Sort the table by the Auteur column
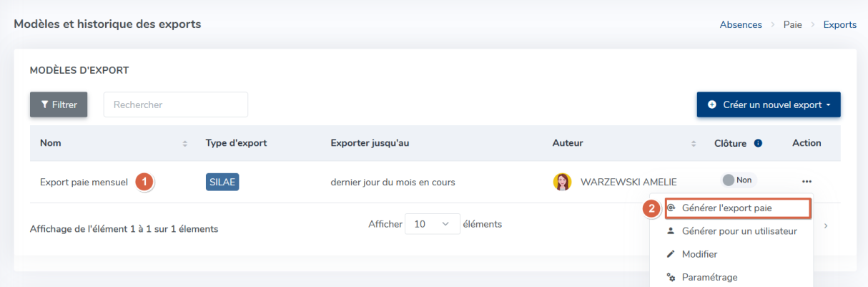The width and height of the screenshot is (868, 287). pyautogui.click(x=694, y=144)
